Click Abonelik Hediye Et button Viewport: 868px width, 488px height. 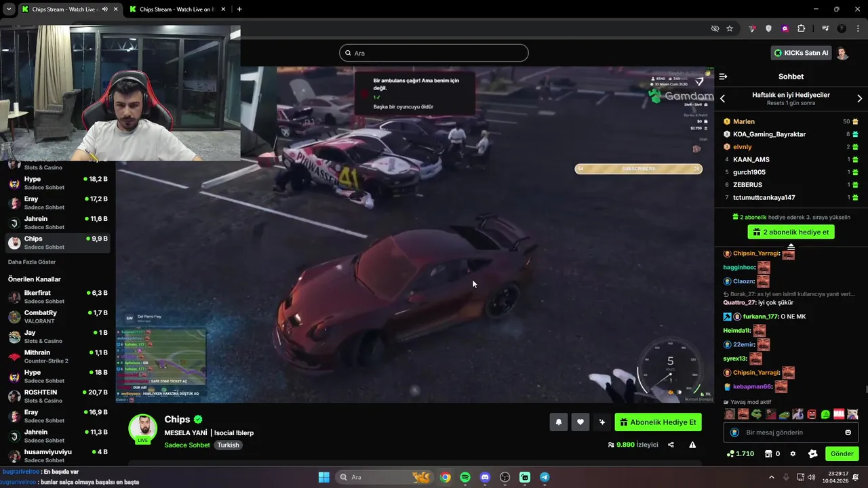(658, 422)
